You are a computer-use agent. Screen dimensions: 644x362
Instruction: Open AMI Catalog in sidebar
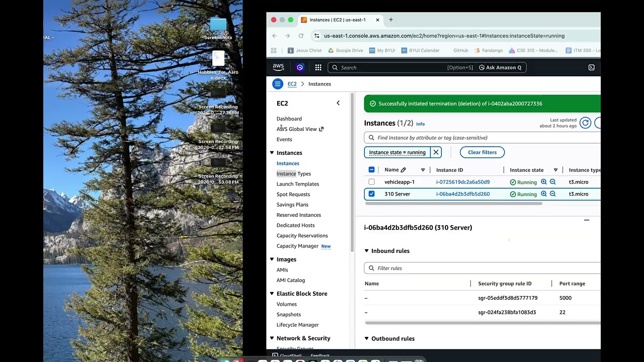click(x=290, y=281)
